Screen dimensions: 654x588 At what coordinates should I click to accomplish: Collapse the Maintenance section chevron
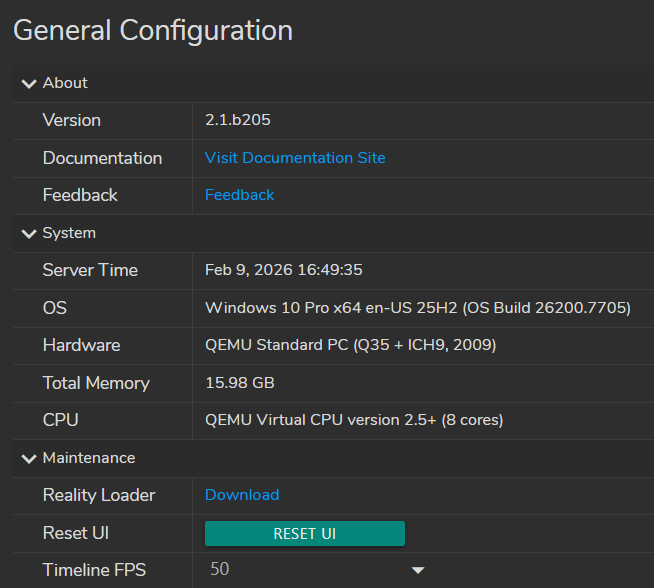[x=27, y=458]
